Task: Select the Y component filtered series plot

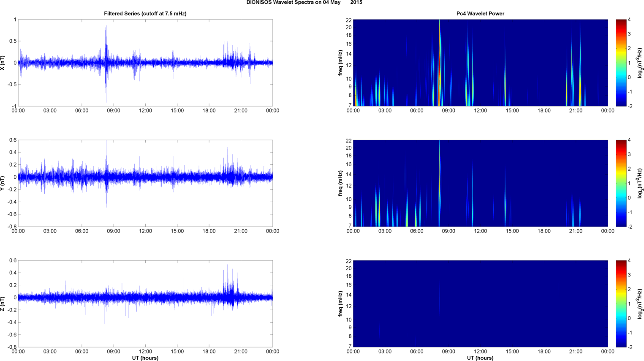Action: tap(145, 183)
